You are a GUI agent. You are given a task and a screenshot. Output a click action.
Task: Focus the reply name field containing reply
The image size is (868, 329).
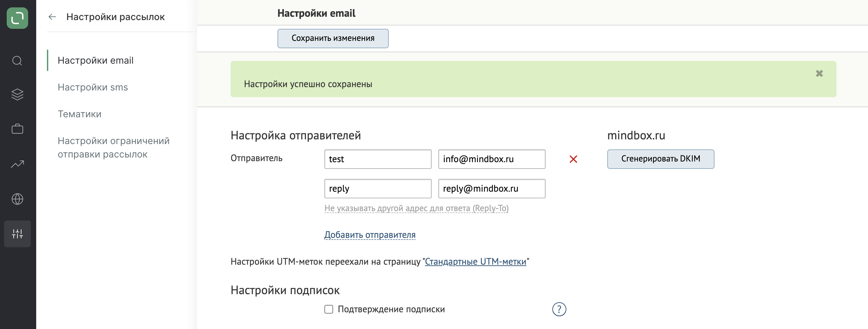(378, 189)
